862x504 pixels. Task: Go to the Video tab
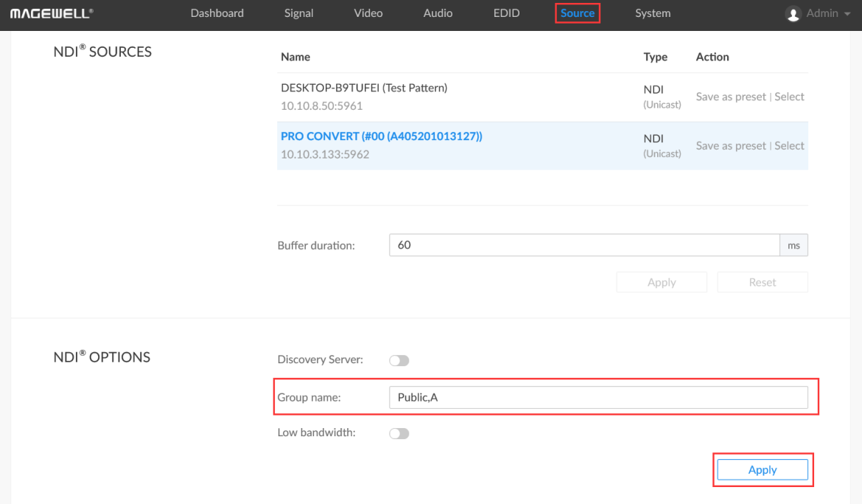[x=368, y=13]
